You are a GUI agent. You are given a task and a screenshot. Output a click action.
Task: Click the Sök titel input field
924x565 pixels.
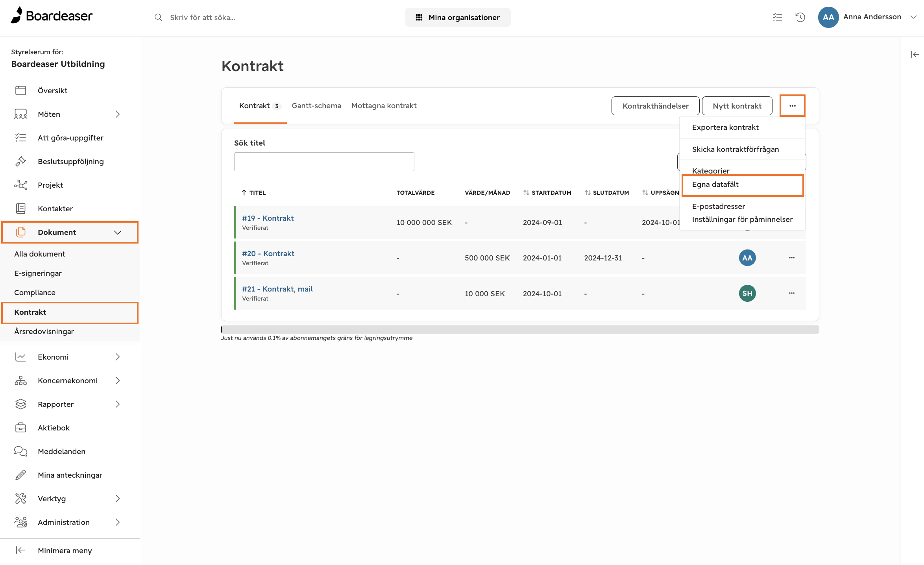point(324,162)
